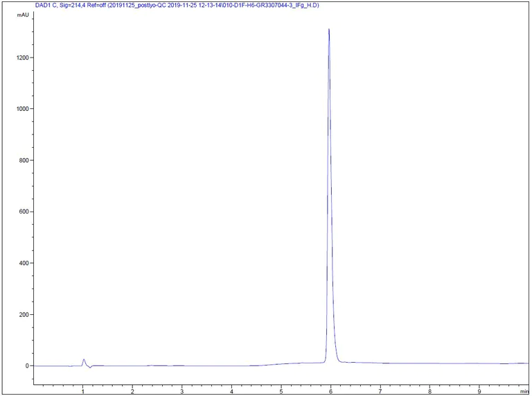Click the 800 y-axis tick label
Screen dimensions: 532x396
tap(24, 160)
